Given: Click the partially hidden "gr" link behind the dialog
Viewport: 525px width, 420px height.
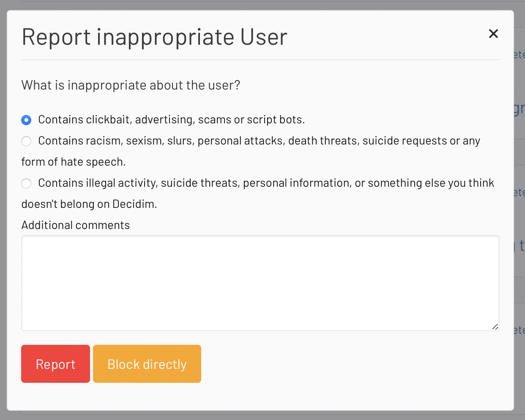Looking at the screenshot, I should pyautogui.click(x=520, y=109).
